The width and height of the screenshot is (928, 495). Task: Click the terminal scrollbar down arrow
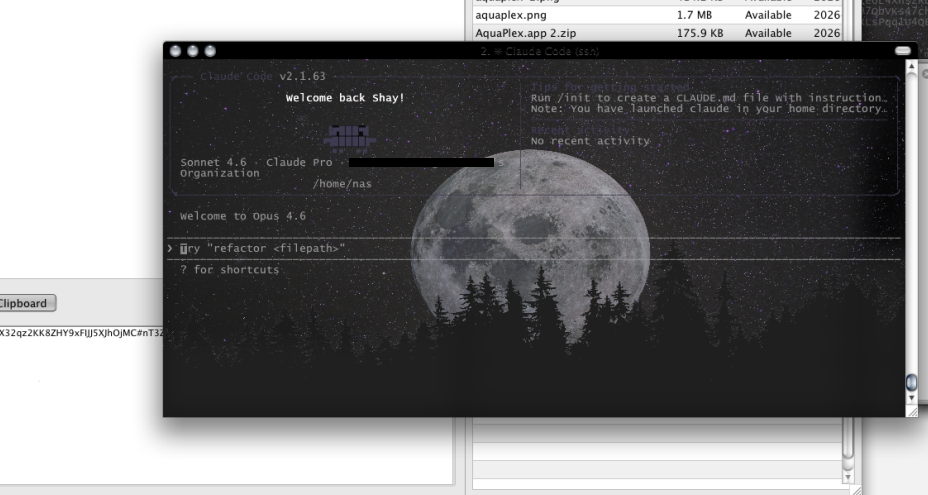[x=911, y=398]
